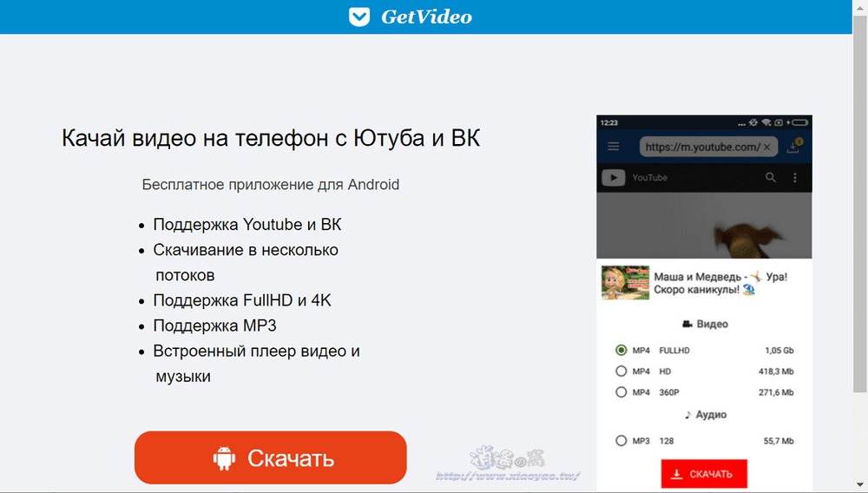Pick the MP3 128 audio option
The width and height of the screenshot is (868, 493).
click(621, 441)
